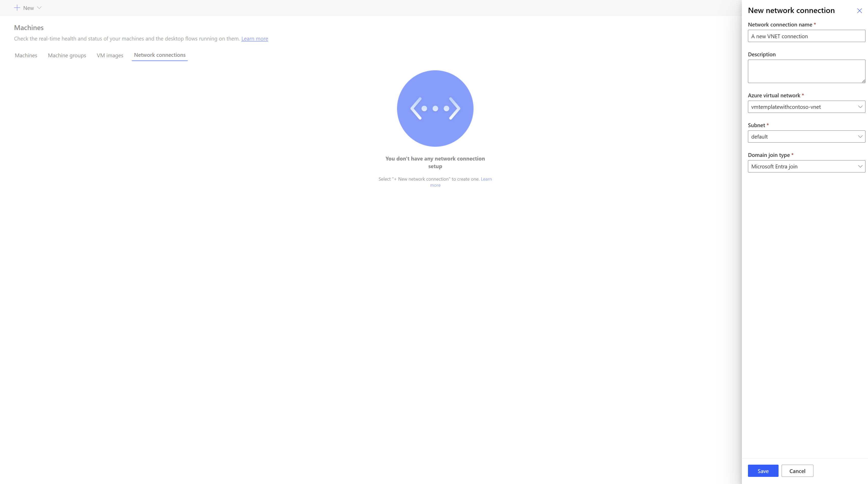Expand the Subnet default dropdown
Viewport: 868px width, 484px height.
tap(859, 136)
